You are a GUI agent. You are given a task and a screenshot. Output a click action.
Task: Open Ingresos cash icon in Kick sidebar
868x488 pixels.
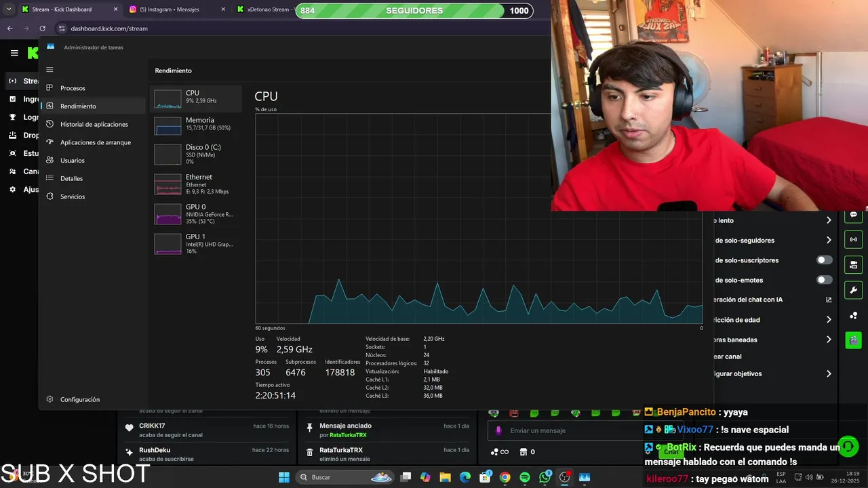pyautogui.click(x=12, y=99)
